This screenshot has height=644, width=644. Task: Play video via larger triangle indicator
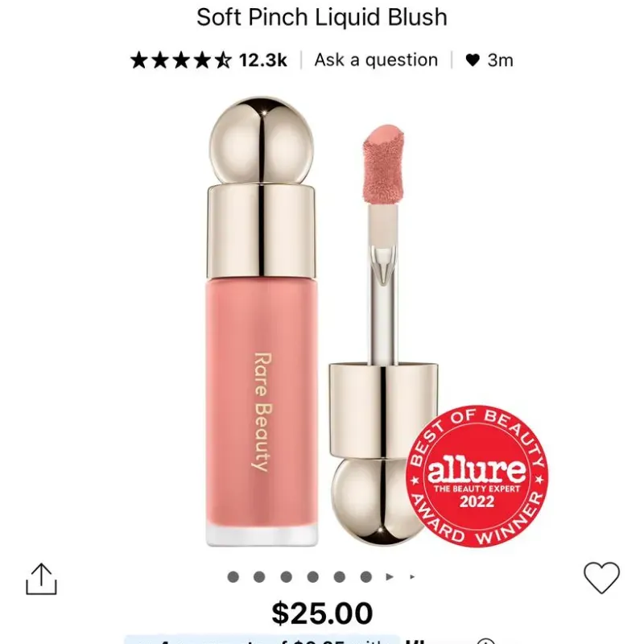[390, 576]
